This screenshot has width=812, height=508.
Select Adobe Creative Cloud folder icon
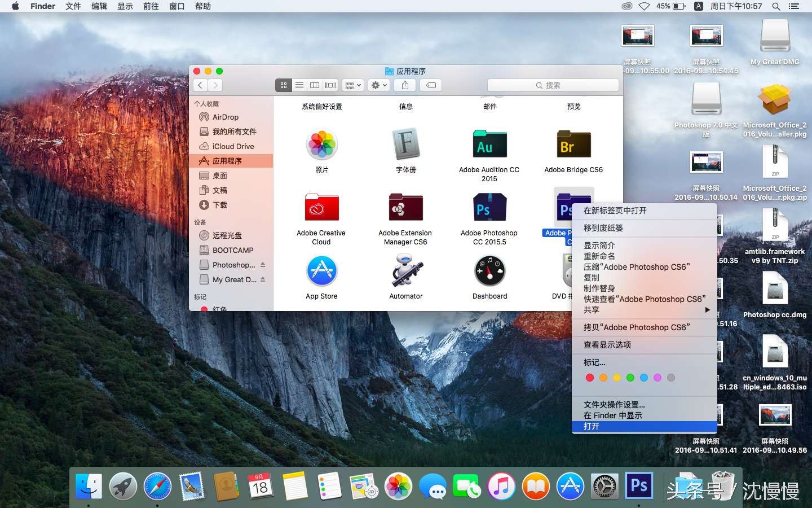[x=321, y=208]
